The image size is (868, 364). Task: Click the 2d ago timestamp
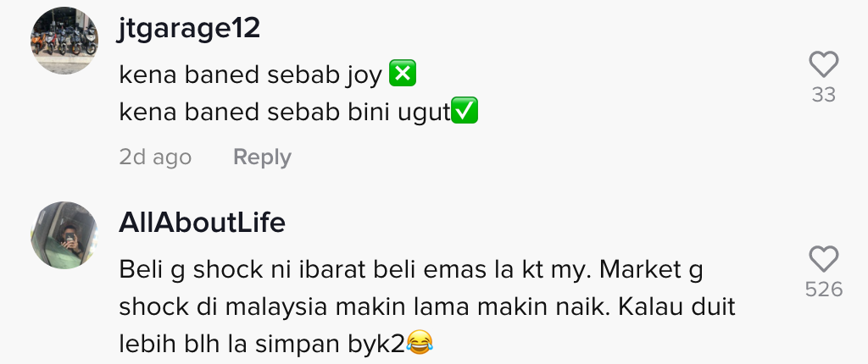click(x=155, y=157)
